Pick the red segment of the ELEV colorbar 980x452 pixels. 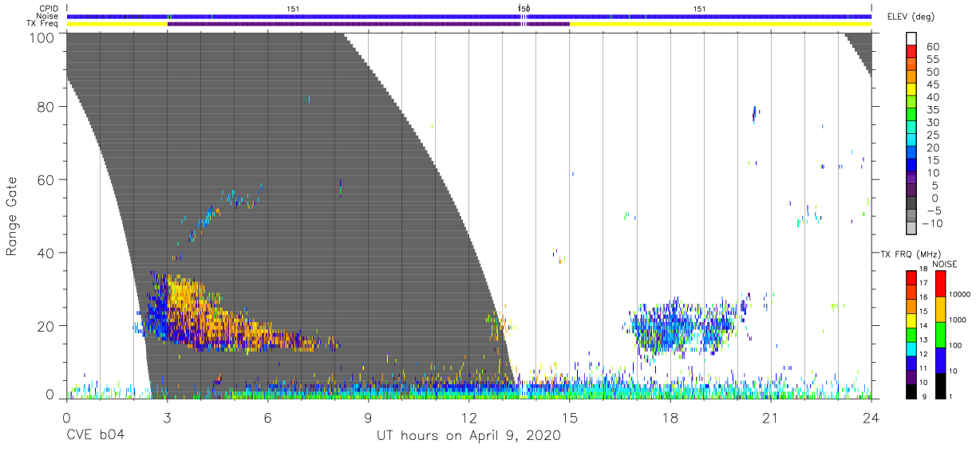coord(911,53)
